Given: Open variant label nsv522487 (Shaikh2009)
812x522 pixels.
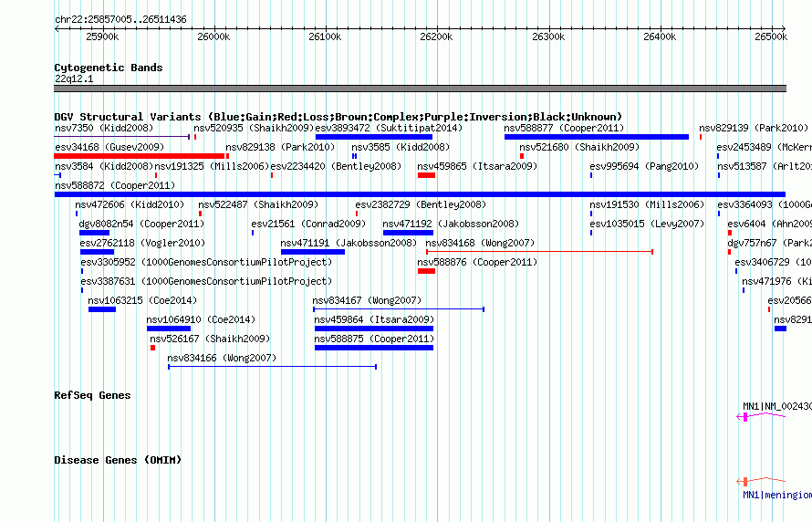Looking at the screenshot, I should 258,204.
